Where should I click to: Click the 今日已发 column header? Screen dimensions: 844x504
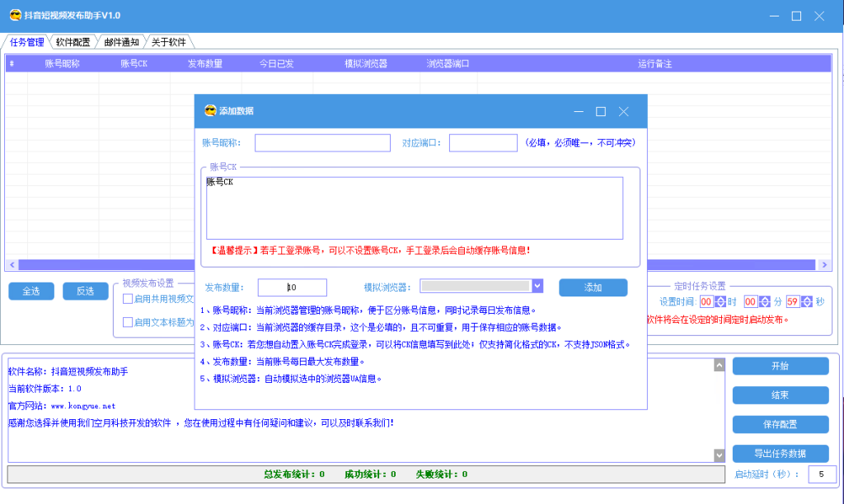tap(277, 63)
